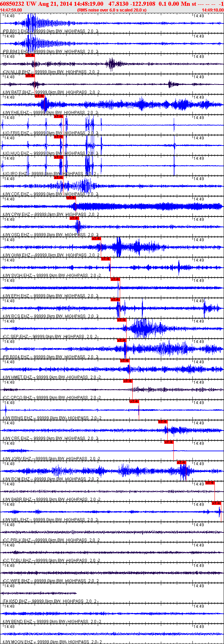Viewport: 224px width, 644px height.
Task: Select the red pick flag on UW RATT trace
Action: tap(30, 76)
